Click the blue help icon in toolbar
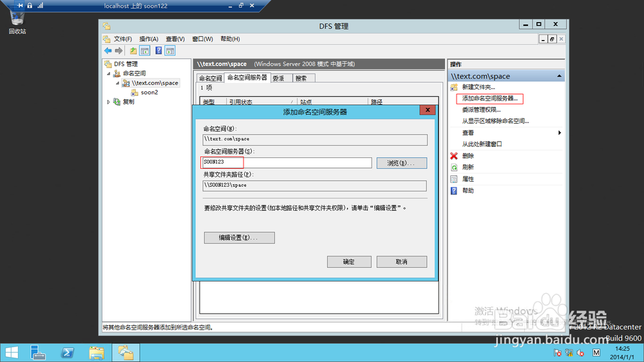Viewport: 644px width, 362px height. pyautogui.click(x=158, y=50)
